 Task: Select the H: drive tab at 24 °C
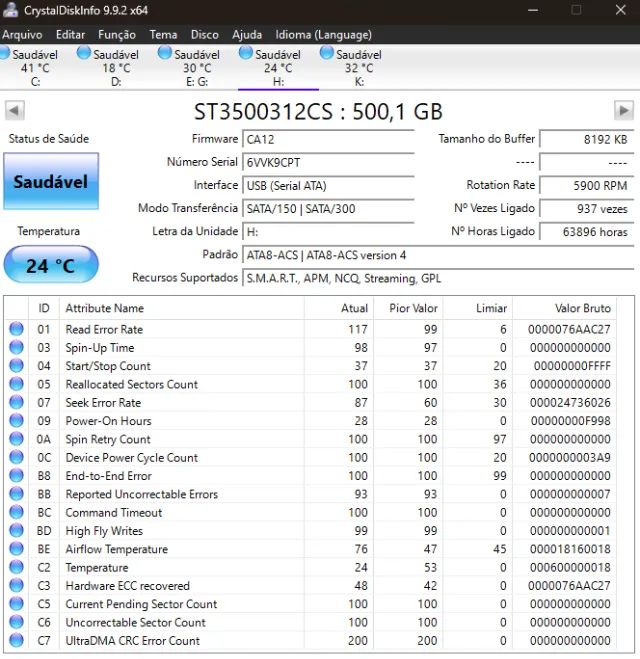[x=278, y=67]
